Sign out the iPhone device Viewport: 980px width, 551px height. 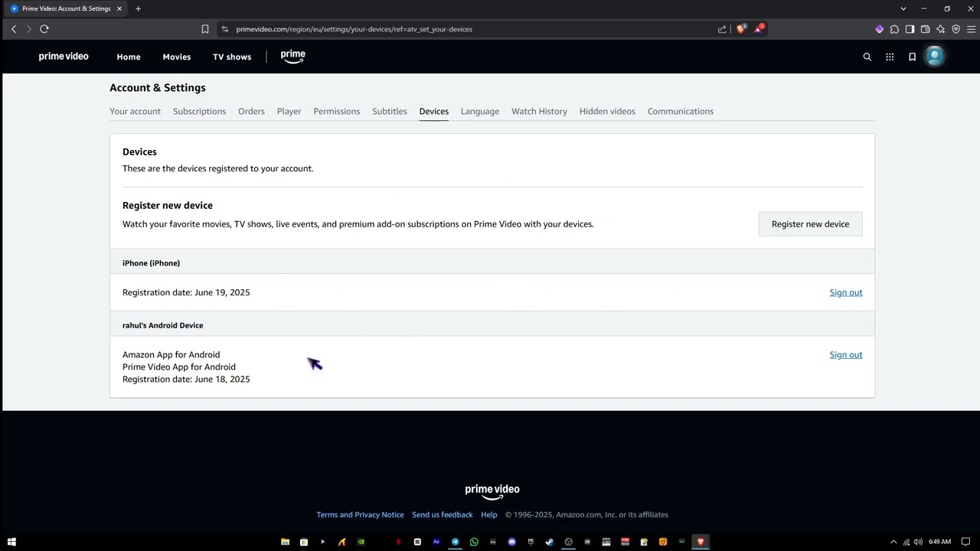pyautogui.click(x=846, y=292)
